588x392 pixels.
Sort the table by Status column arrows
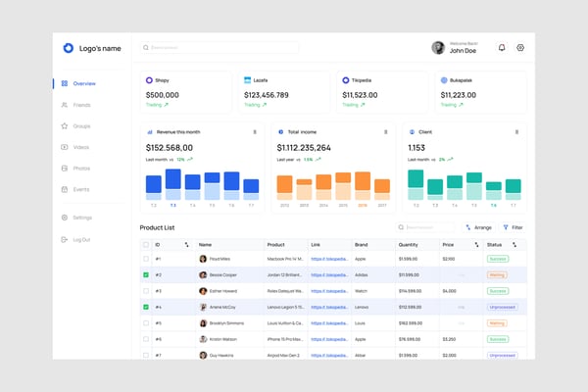(x=514, y=245)
